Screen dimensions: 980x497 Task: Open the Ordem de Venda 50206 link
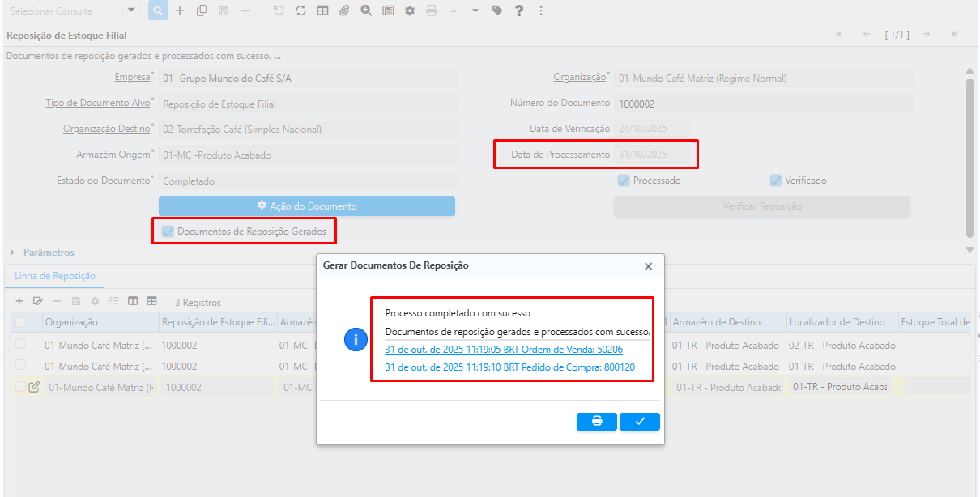click(504, 349)
